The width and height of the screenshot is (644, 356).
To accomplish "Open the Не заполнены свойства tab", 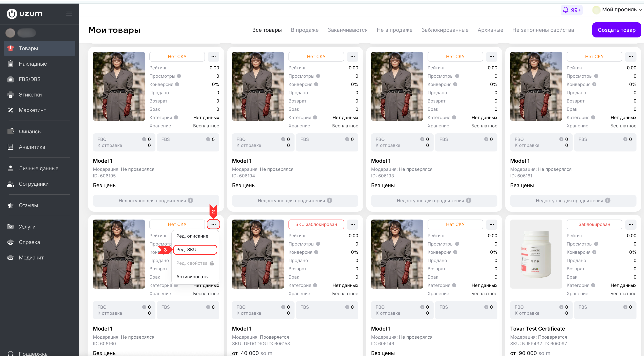I will click(543, 30).
